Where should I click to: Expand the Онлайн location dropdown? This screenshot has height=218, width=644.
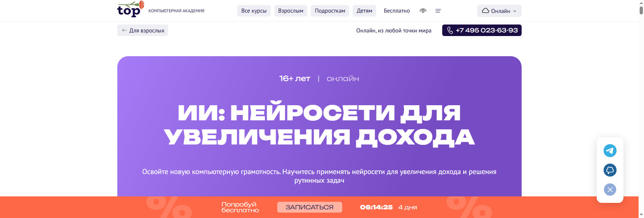click(x=499, y=11)
